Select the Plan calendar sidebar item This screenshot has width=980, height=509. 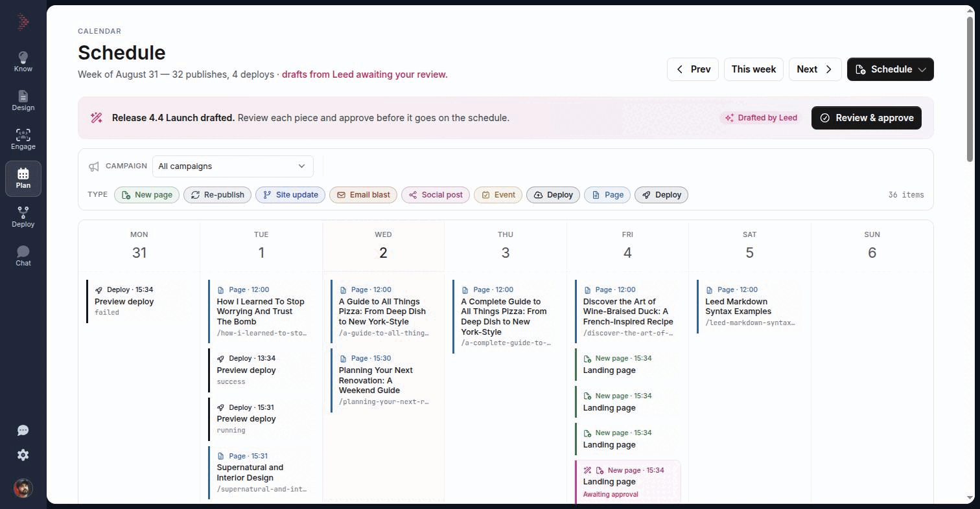(23, 178)
